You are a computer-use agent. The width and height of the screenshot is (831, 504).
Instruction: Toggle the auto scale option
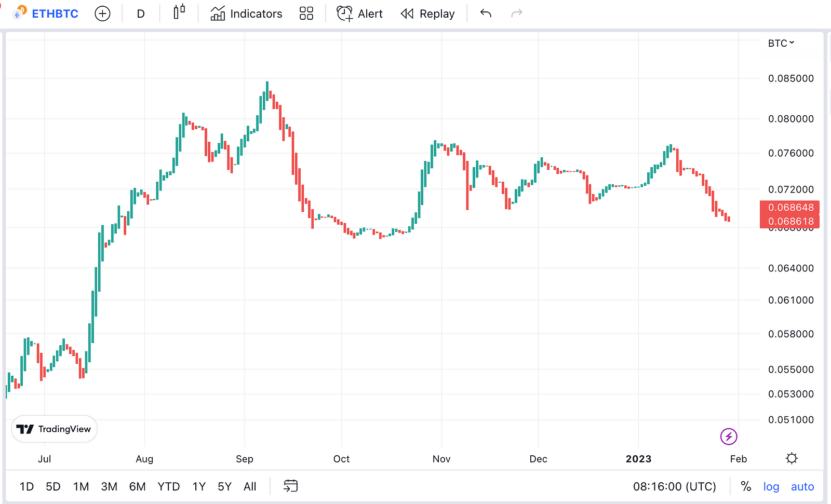coord(802,486)
